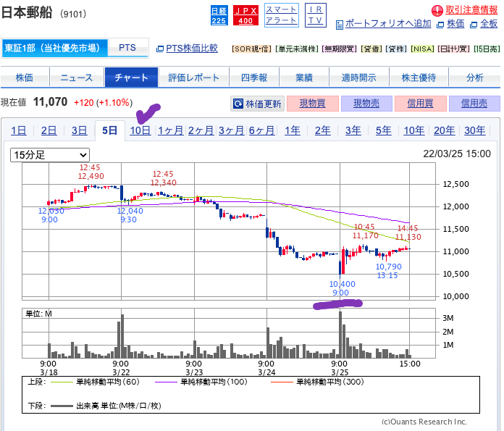Select the チャート tab
The height and width of the screenshot is (431, 504).
pyautogui.click(x=131, y=78)
